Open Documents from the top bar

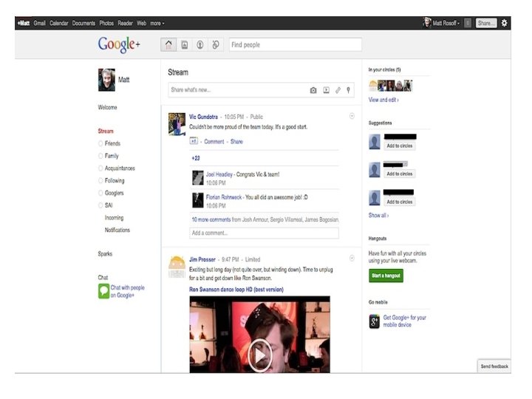[83, 23]
